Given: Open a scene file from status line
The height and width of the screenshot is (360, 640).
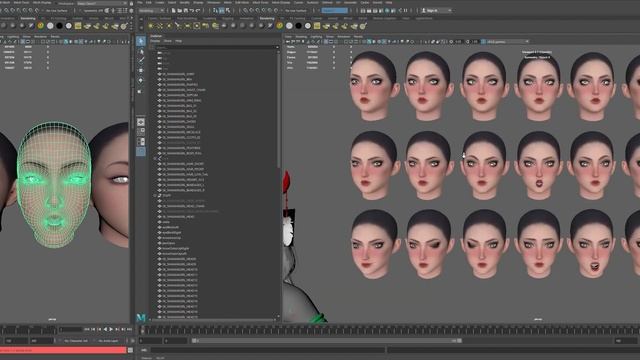Looking at the screenshot, I should coord(179,11).
